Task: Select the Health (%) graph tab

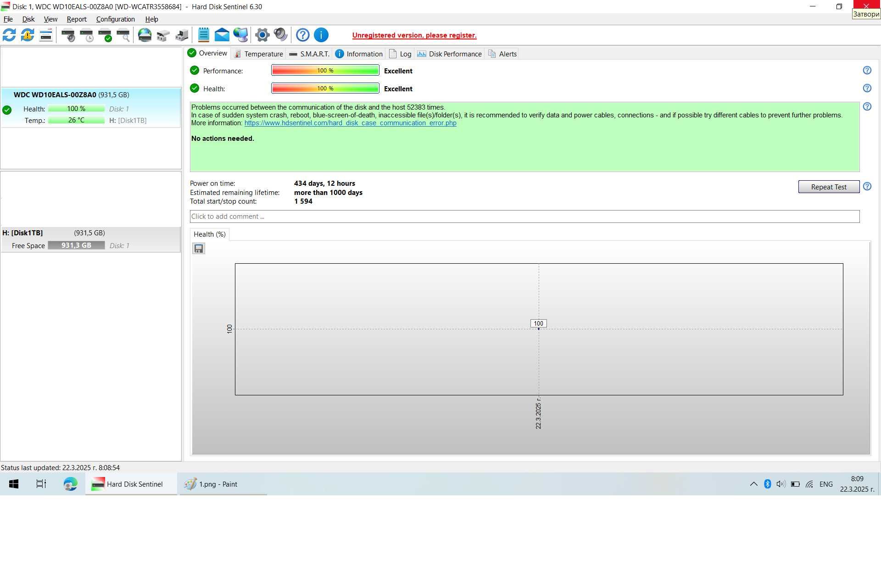Action: tap(210, 234)
